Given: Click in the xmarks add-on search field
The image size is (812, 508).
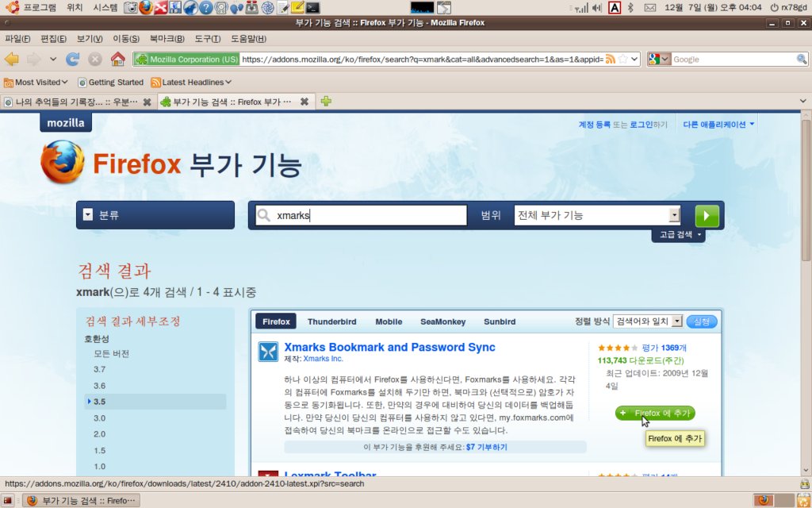Looking at the screenshot, I should coord(362,216).
